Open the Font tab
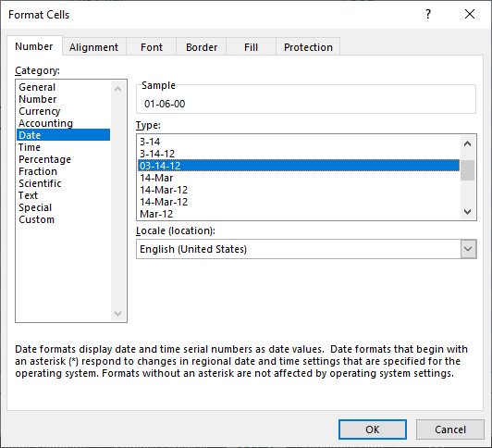The image size is (492, 448). point(152,47)
